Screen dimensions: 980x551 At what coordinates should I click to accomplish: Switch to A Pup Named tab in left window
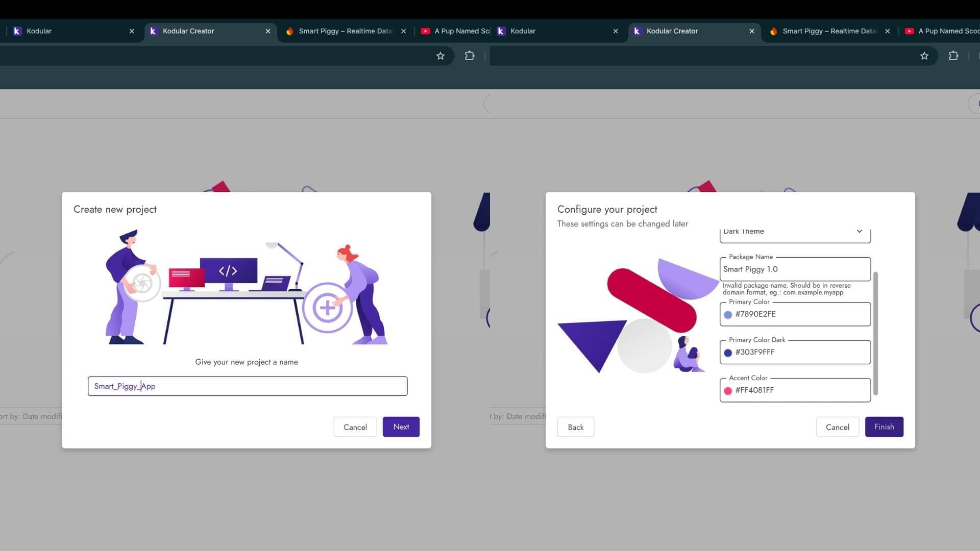pyautogui.click(x=454, y=31)
